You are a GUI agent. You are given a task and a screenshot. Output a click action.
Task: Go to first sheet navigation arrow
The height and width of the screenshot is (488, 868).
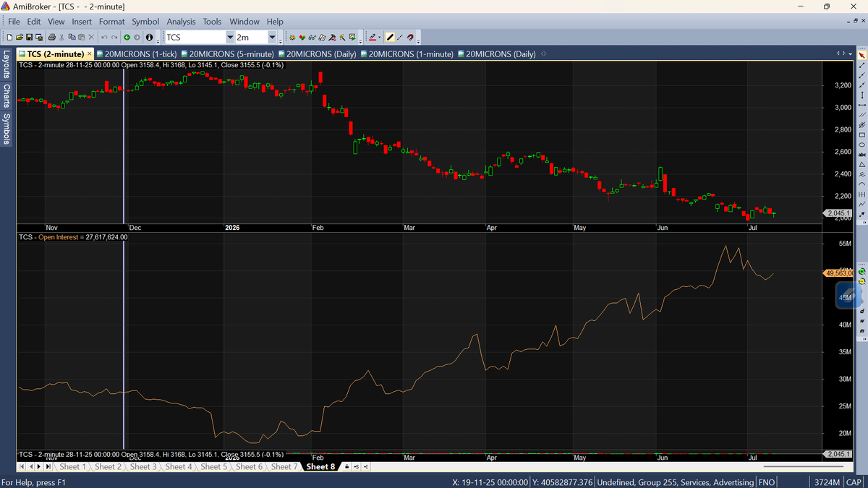click(x=21, y=467)
